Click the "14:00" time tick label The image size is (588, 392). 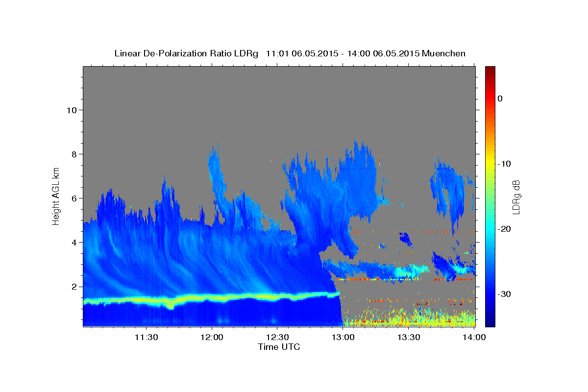tap(474, 337)
